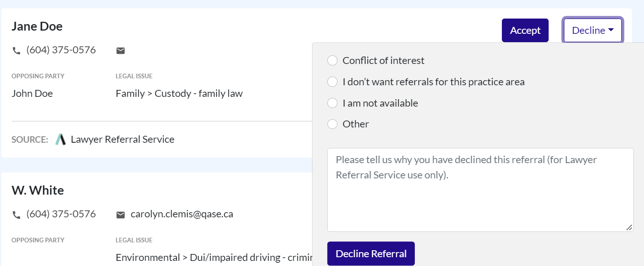Click the phone icon beside Jane Doe's number
Viewport: 644px width, 266px height.
pos(17,51)
